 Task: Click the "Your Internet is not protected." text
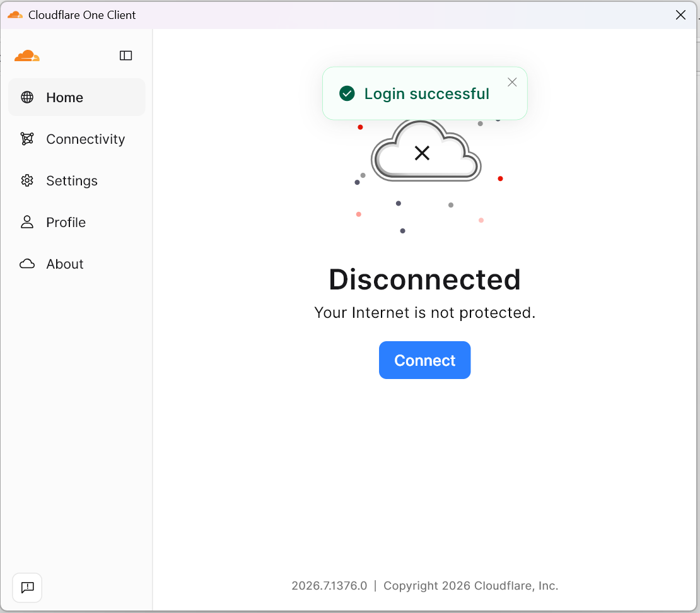pyautogui.click(x=424, y=313)
